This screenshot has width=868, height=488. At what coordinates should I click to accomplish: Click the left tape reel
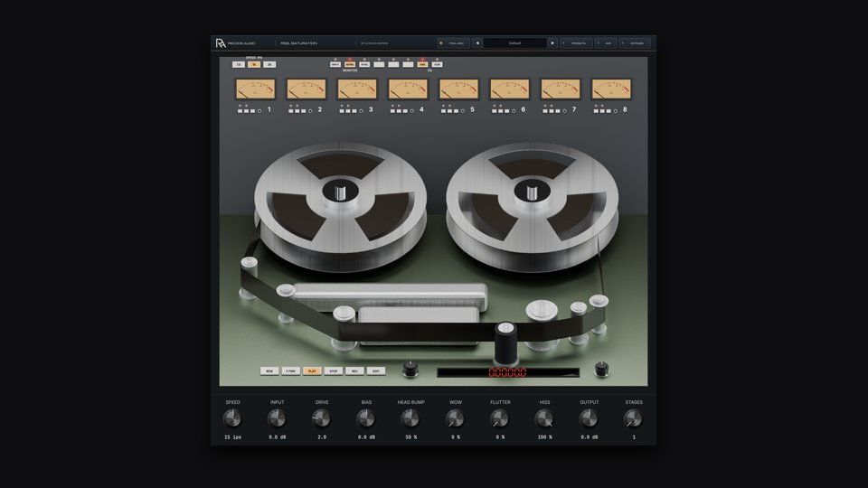pyautogui.click(x=341, y=206)
